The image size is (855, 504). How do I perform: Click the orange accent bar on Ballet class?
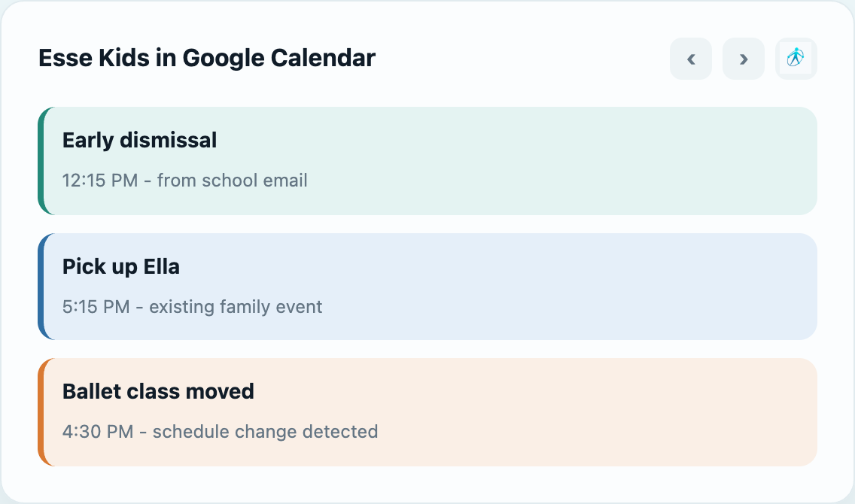[41, 412]
